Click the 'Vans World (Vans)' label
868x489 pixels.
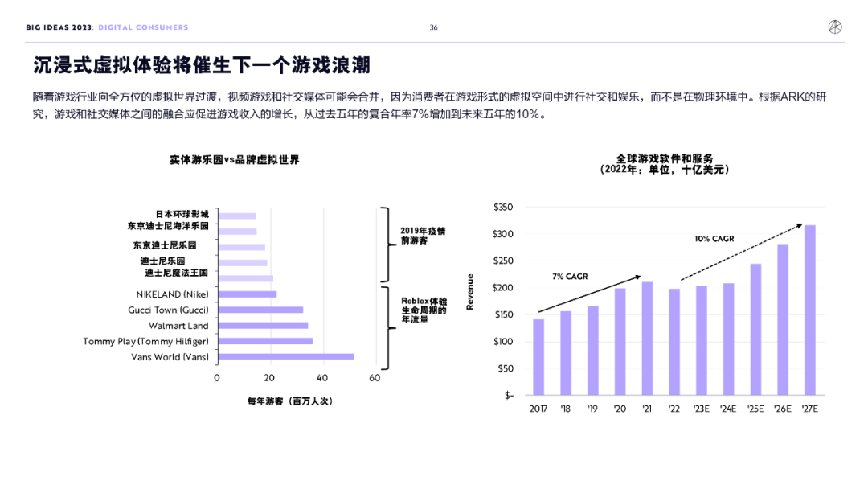coord(170,357)
